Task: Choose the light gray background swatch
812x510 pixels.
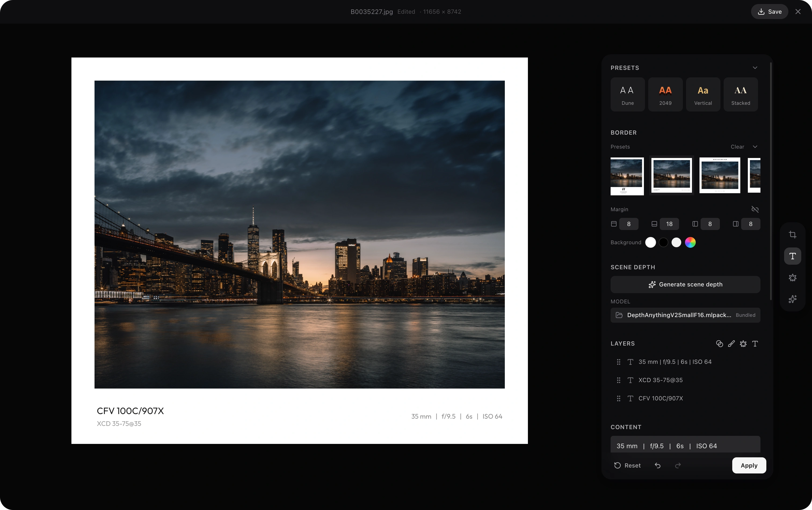Action: tap(676, 243)
